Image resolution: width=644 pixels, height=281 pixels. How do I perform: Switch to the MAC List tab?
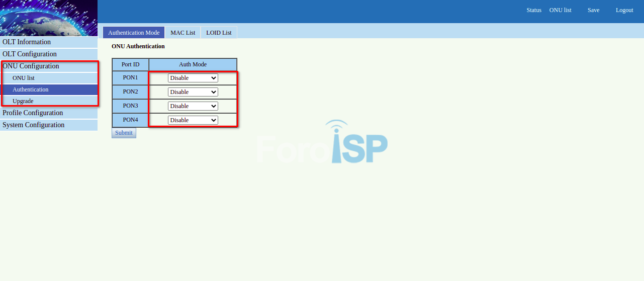(x=182, y=33)
